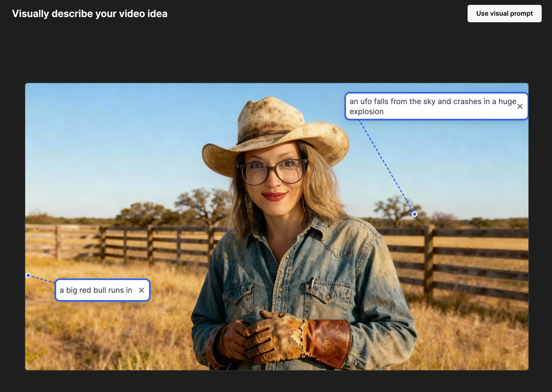552x392 pixels.
Task: Click the Use visual prompt button
Action: 504,14
